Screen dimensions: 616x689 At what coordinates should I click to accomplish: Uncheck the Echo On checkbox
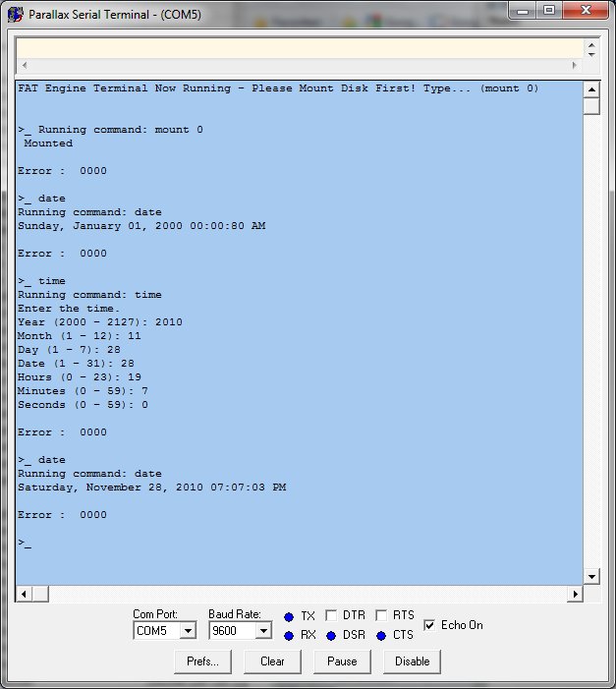click(x=429, y=625)
